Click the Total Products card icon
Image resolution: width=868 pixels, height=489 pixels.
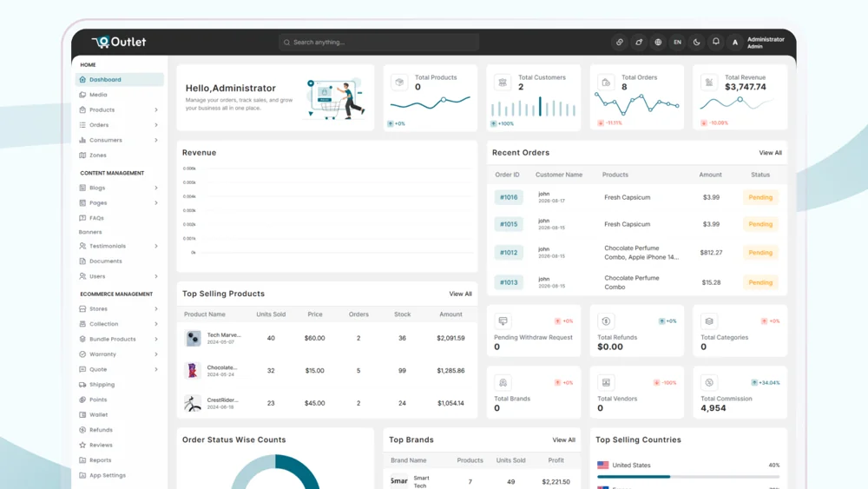[399, 83]
